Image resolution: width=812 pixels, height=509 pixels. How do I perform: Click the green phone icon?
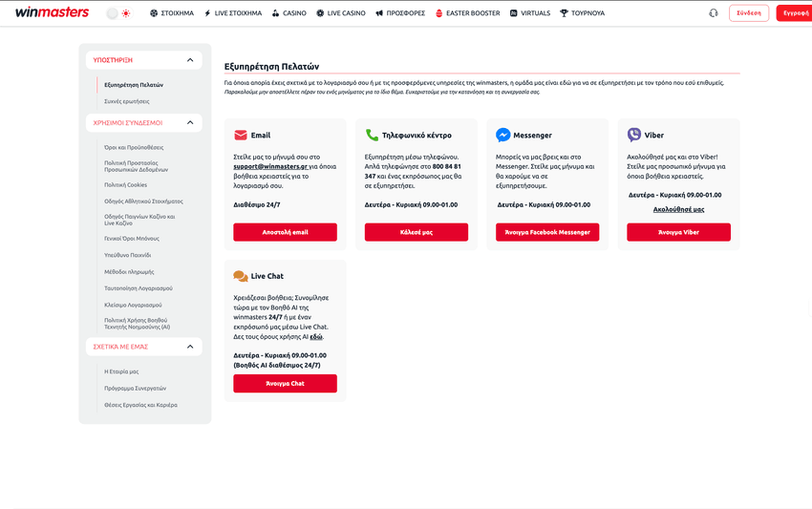pyautogui.click(x=372, y=136)
